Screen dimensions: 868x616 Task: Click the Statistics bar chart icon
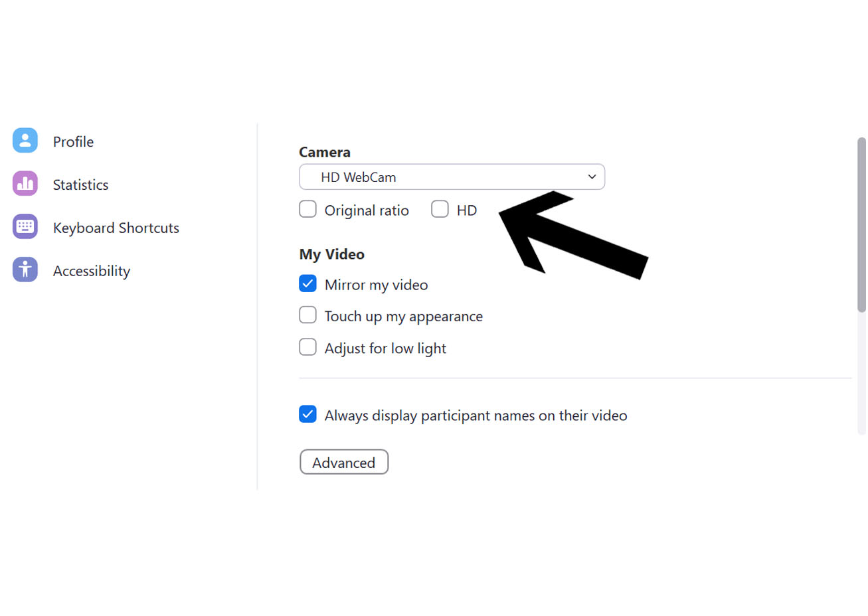[25, 184]
